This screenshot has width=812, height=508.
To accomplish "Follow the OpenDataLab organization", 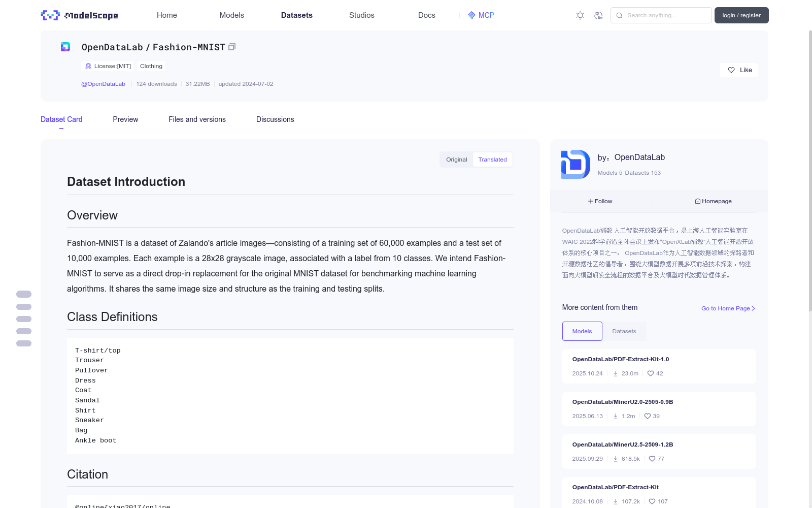I will click(600, 201).
